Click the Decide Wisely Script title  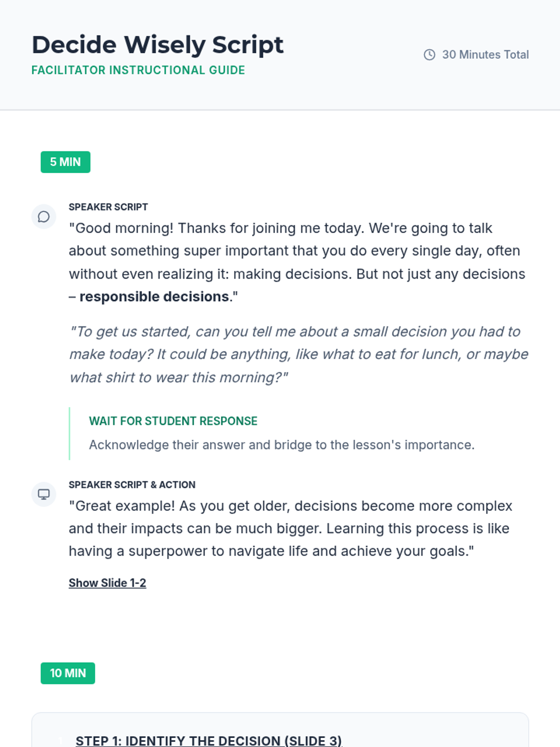(x=158, y=45)
